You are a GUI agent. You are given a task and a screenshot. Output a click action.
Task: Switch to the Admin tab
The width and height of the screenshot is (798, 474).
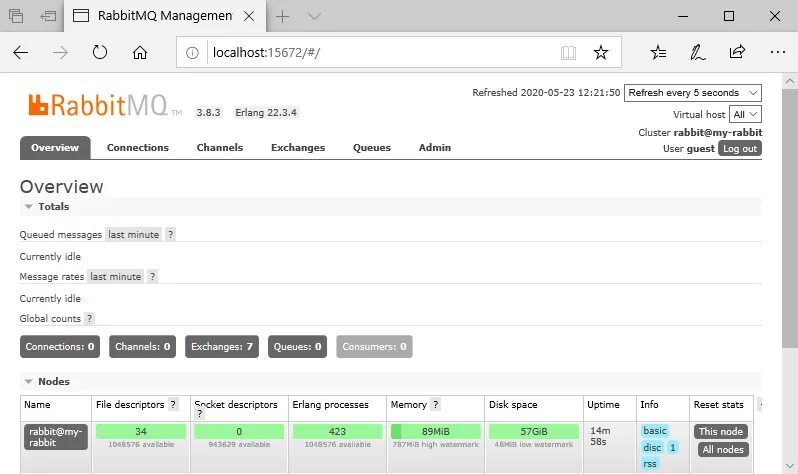click(435, 148)
